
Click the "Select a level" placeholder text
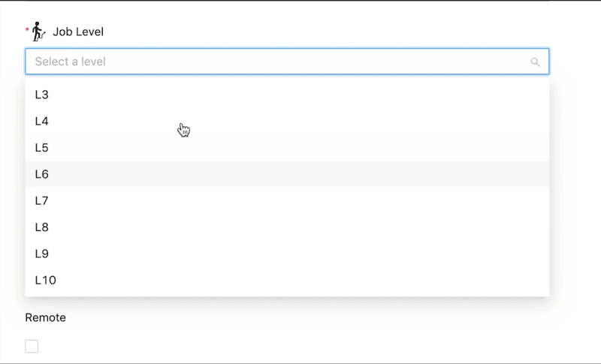coord(70,62)
